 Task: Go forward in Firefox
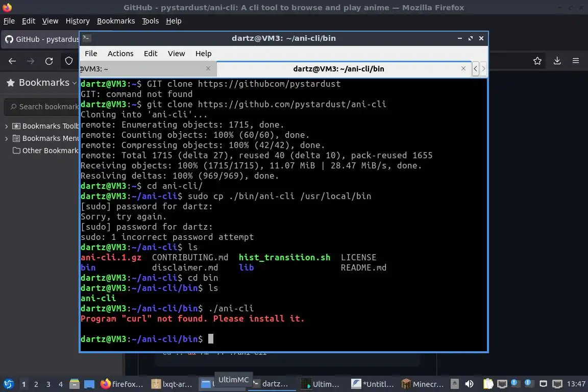(31, 61)
